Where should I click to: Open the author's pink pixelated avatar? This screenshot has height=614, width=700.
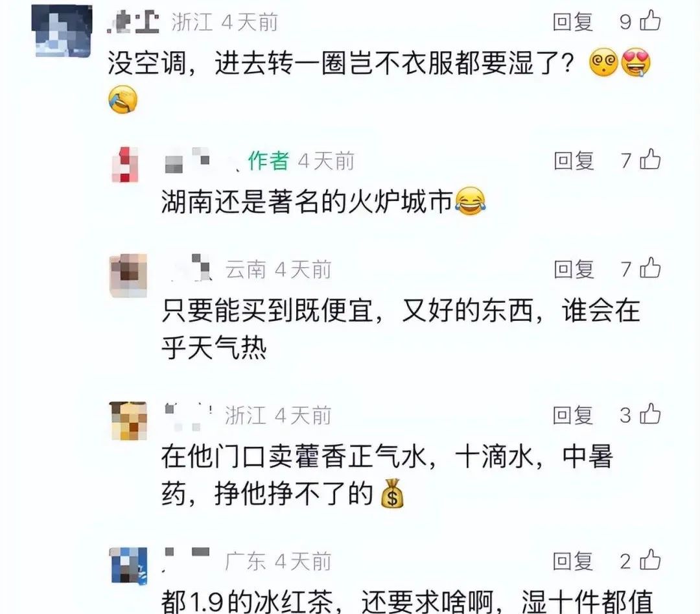[124, 164]
